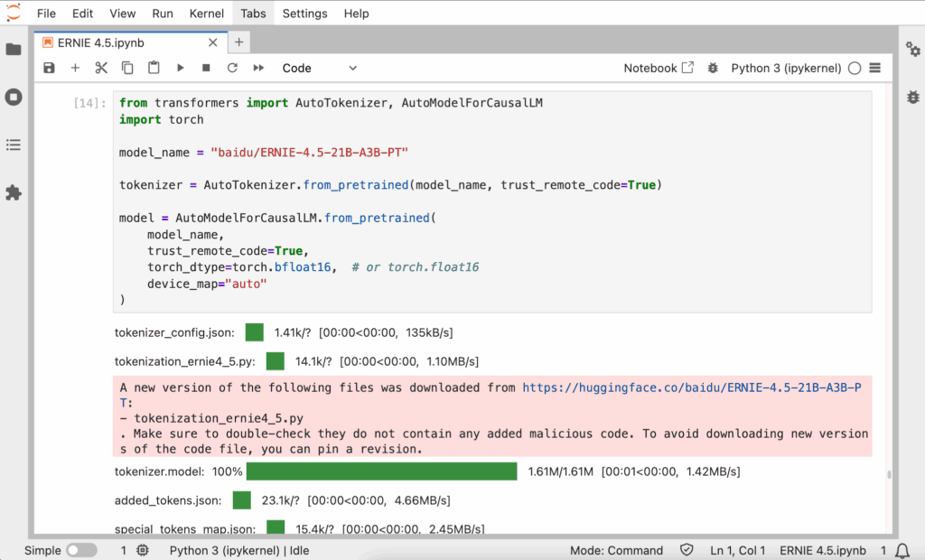Image resolution: width=925 pixels, height=560 pixels.
Task: Toggle Simple interface mode switch
Action: (x=81, y=550)
